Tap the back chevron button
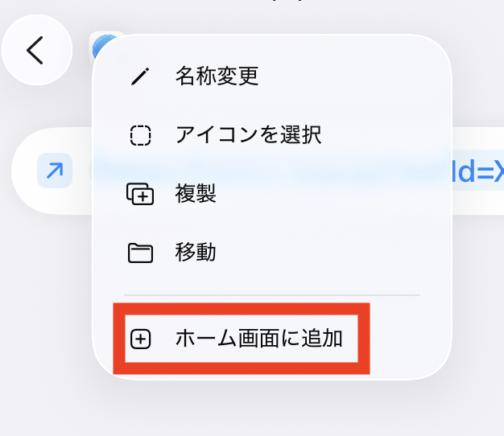Viewport: 504px width, 436px height. 37,50
